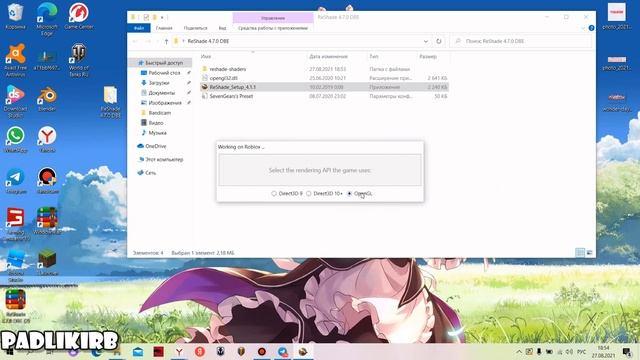Open the Главная ribbon tab
The height and width of the screenshot is (360, 640).
164,28
